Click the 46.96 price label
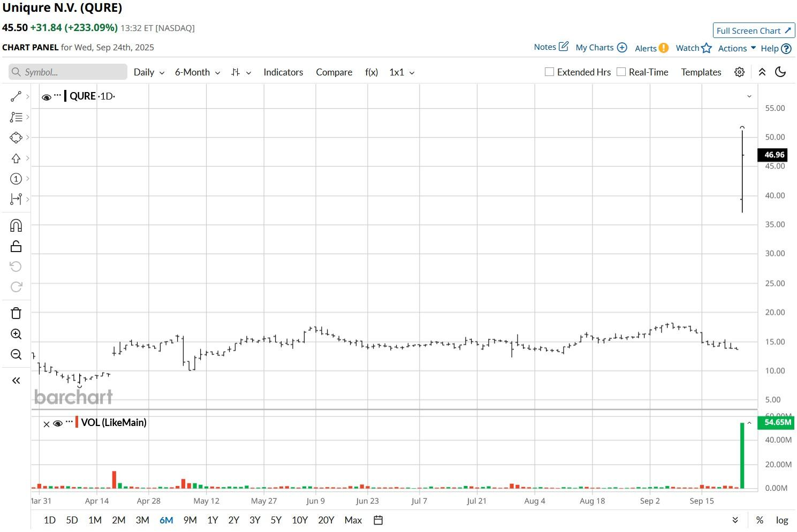The height and width of the screenshot is (532, 797). [x=772, y=155]
